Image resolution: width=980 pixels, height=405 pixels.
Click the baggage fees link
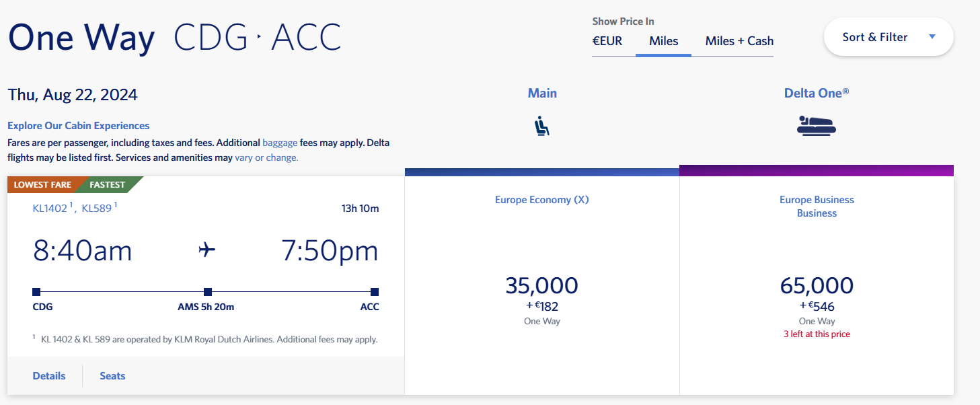pyautogui.click(x=280, y=143)
